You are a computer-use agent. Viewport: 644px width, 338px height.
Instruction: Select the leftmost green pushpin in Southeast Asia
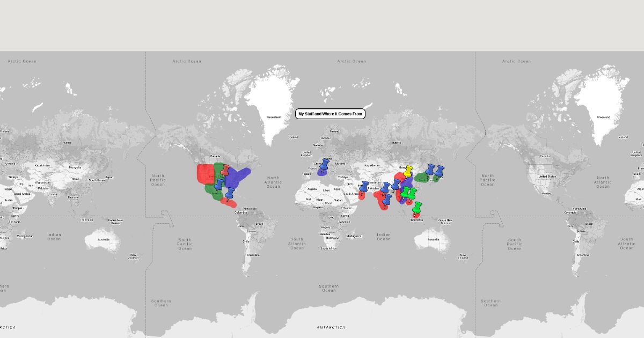[x=405, y=192]
